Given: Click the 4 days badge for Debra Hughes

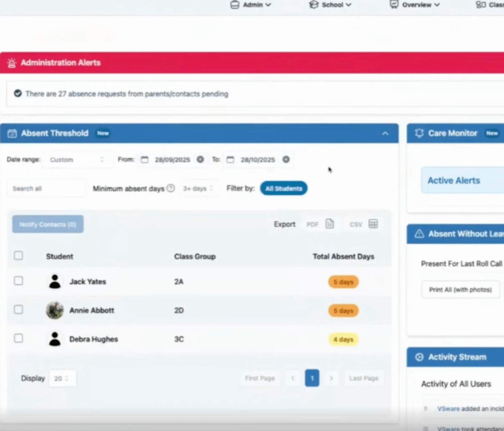Looking at the screenshot, I should [343, 340].
